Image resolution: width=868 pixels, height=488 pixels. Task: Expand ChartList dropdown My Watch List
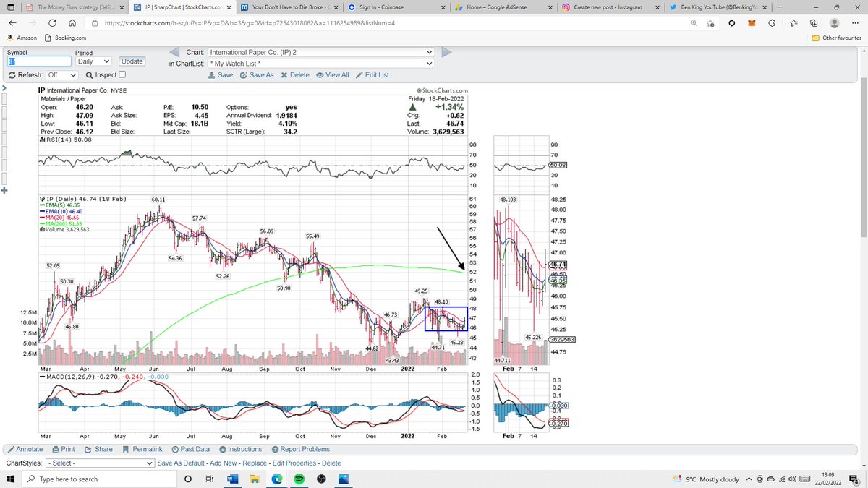pos(320,64)
